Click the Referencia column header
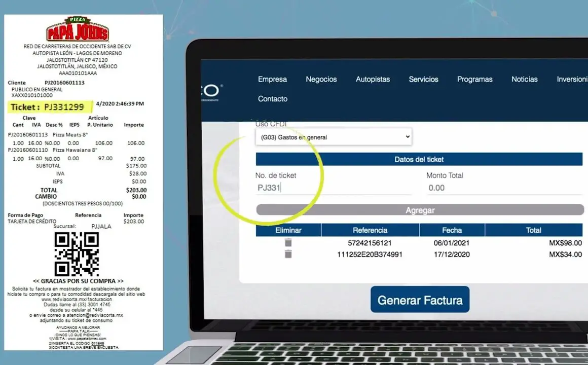Image resolution: width=588 pixels, height=365 pixels. 370,230
